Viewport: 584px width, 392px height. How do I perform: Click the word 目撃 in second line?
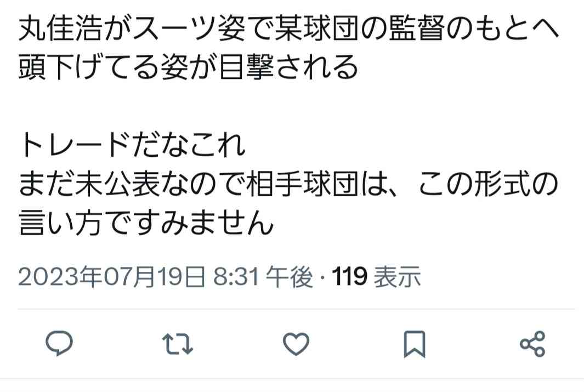247,67
